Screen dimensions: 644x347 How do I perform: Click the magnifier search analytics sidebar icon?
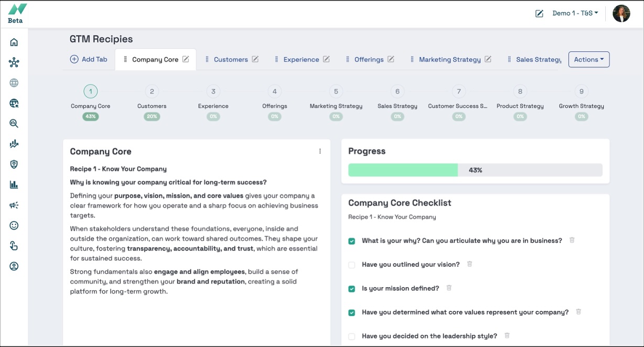click(14, 124)
